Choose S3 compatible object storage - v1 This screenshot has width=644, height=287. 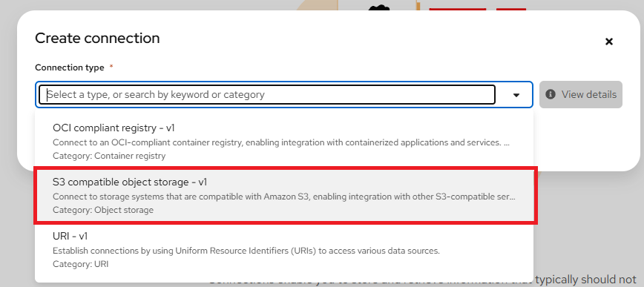click(x=284, y=196)
